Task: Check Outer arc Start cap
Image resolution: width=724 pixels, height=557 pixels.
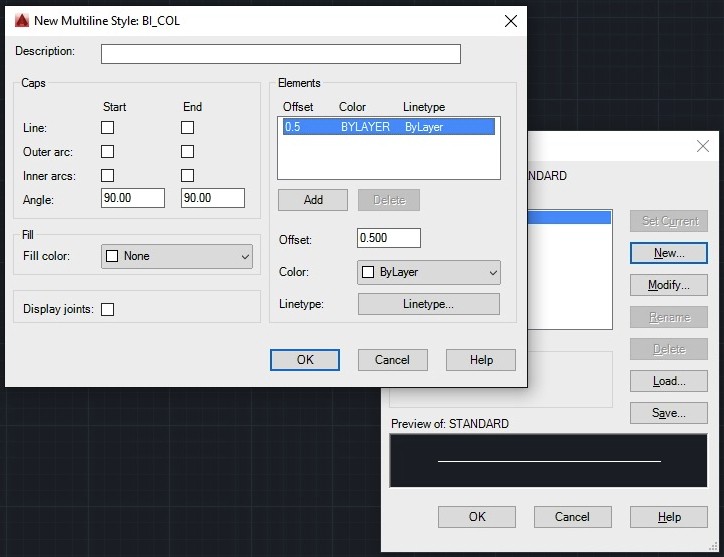Action: click(x=108, y=151)
